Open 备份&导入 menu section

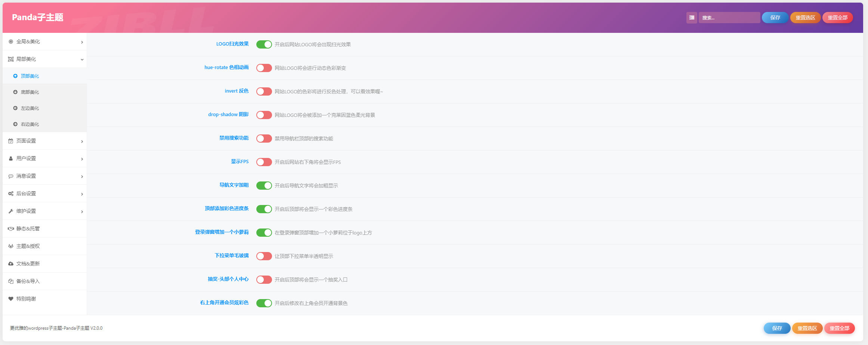[x=45, y=282]
